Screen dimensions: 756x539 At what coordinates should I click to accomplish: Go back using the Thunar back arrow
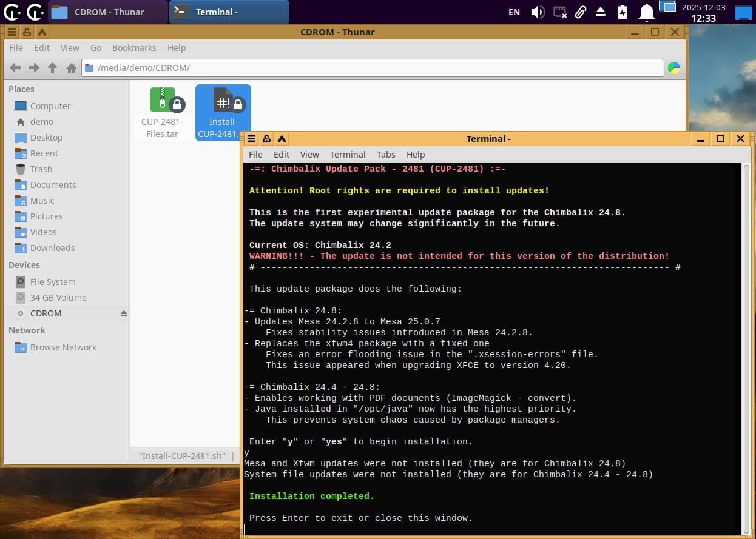15,68
